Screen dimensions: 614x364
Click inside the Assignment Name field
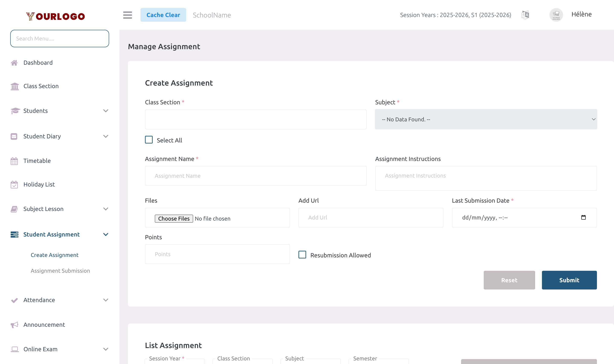(x=255, y=176)
